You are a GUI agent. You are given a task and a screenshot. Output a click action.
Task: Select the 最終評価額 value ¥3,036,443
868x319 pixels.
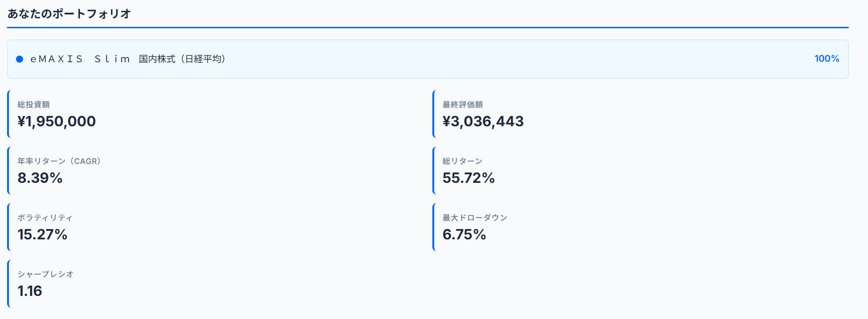(483, 121)
